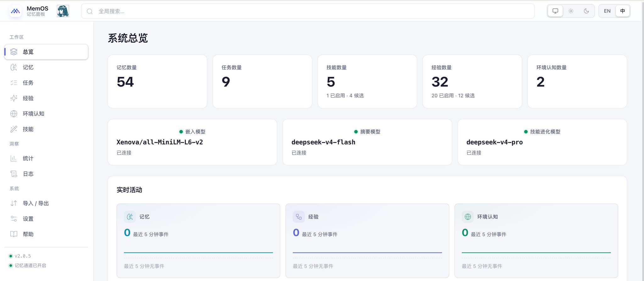Go to 设置 page

coord(46,219)
